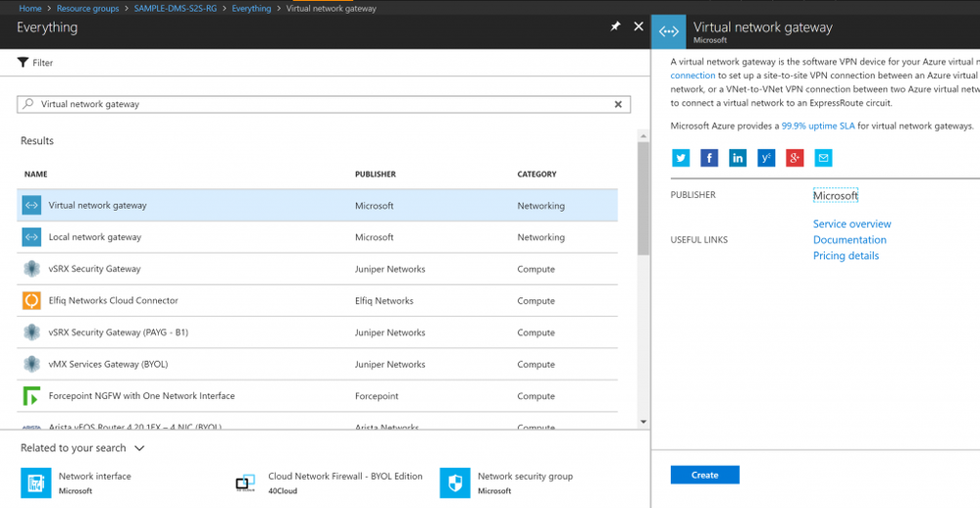Viewport: 980px width, 508px height.
Task: Open the Network security group shield icon
Action: pyautogui.click(x=455, y=483)
